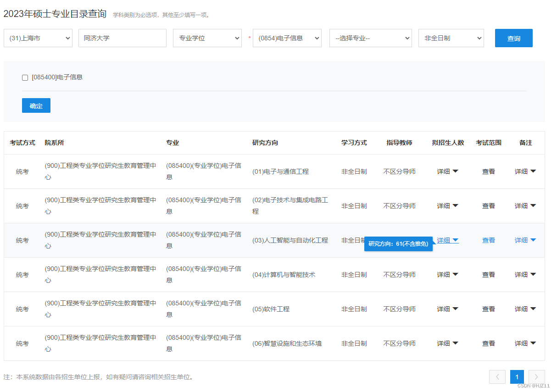Expand 备注 详细 for 电子技术与集成电路工程 row
Image resolution: width=557 pixels, height=392 pixels.
pos(525,205)
